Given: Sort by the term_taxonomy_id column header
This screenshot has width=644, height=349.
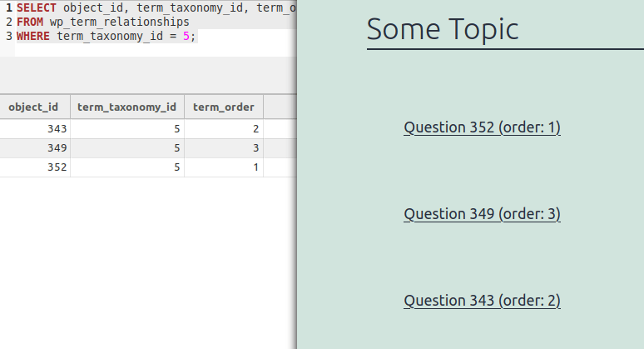Looking at the screenshot, I should point(127,107).
